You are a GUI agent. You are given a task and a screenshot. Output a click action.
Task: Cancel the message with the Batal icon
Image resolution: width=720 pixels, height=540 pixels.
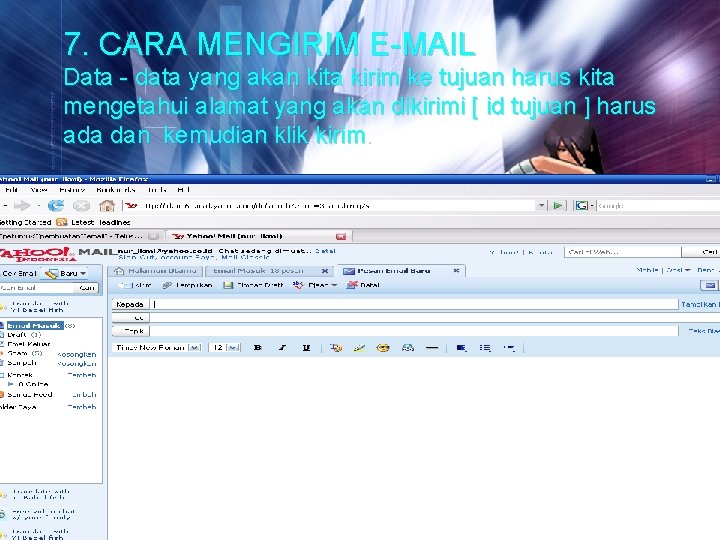click(352, 285)
